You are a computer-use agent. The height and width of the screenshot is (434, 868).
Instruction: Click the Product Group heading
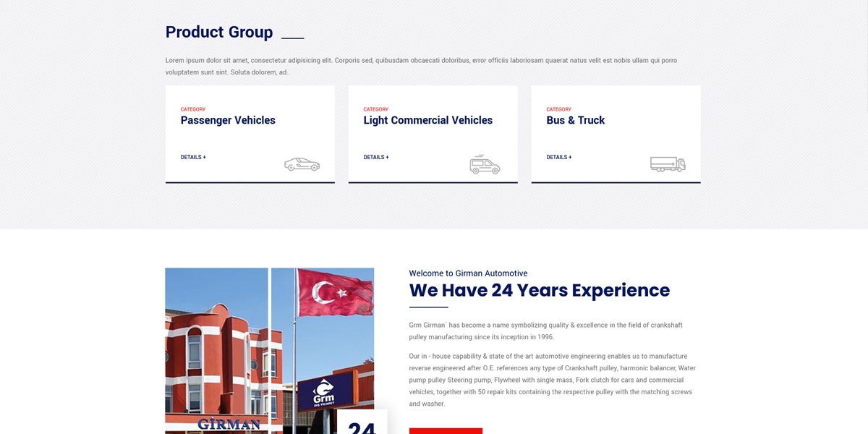tap(219, 32)
